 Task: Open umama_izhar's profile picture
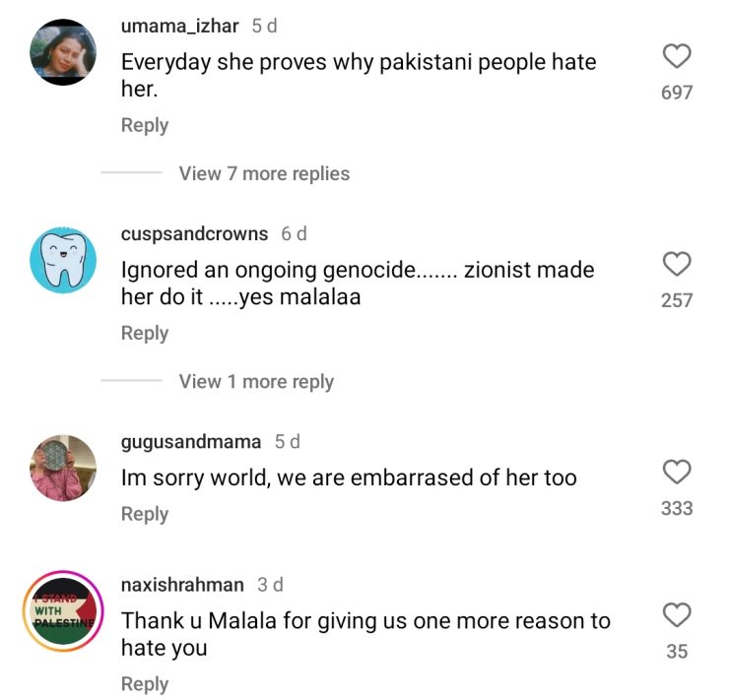(x=63, y=52)
